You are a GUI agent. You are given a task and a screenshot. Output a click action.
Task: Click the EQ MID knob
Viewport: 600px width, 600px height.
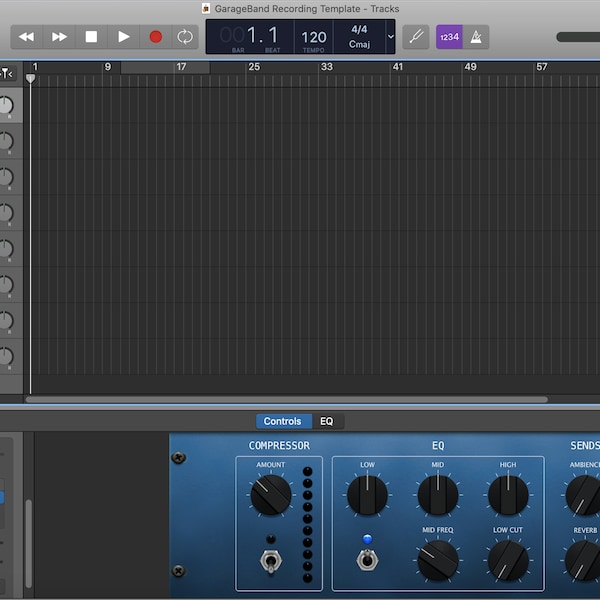438,495
